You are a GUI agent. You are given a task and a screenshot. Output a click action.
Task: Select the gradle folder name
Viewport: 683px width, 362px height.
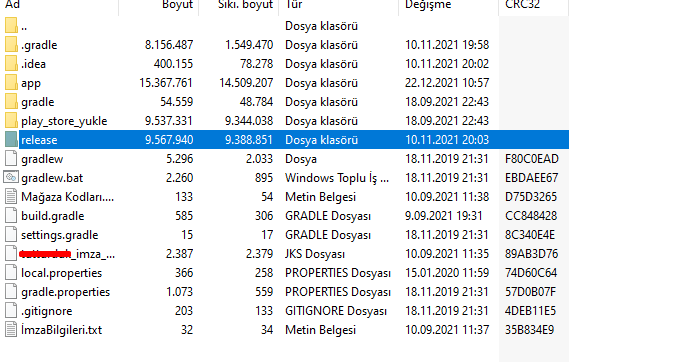pyautogui.click(x=38, y=102)
